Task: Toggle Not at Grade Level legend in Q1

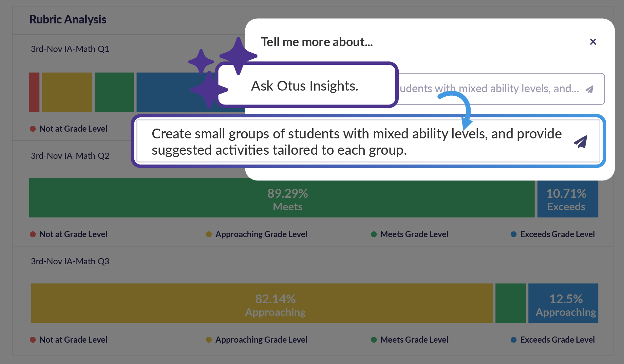Action: (69, 129)
